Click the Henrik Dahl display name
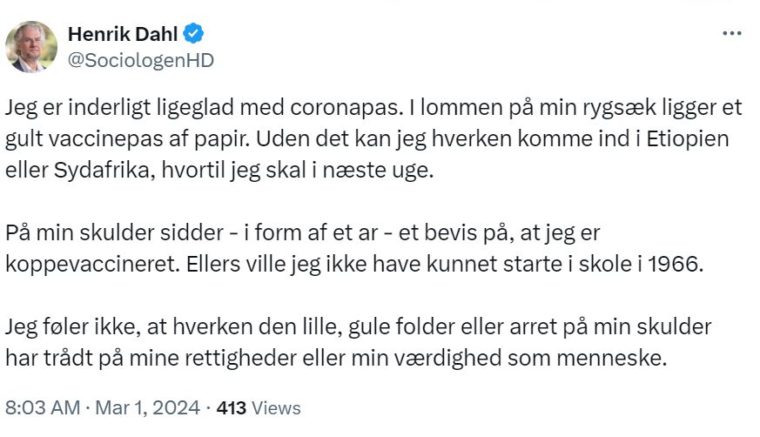Image resolution: width=760 pixels, height=437 pixels. [122, 34]
